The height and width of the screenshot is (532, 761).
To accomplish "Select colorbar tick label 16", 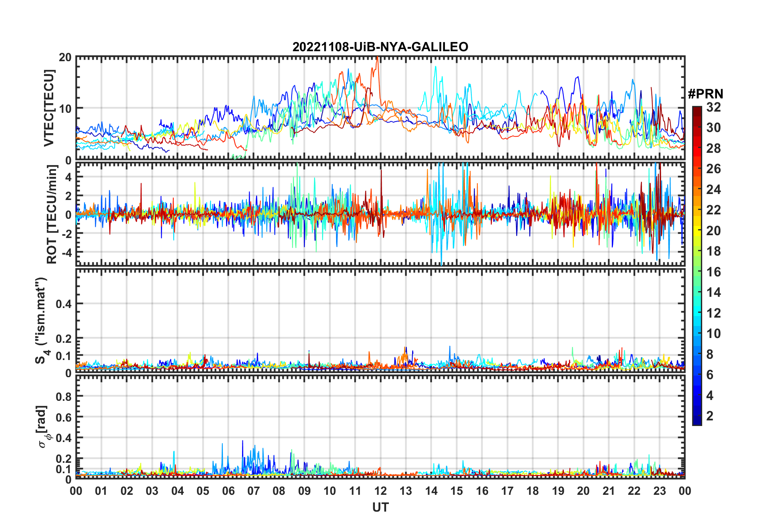I will pos(713,272).
